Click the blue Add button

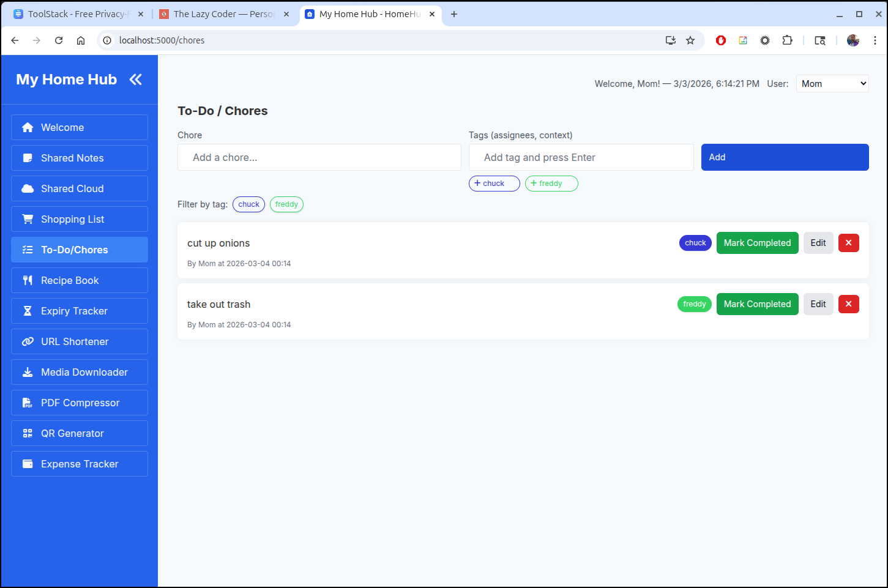tap(785, 157)
